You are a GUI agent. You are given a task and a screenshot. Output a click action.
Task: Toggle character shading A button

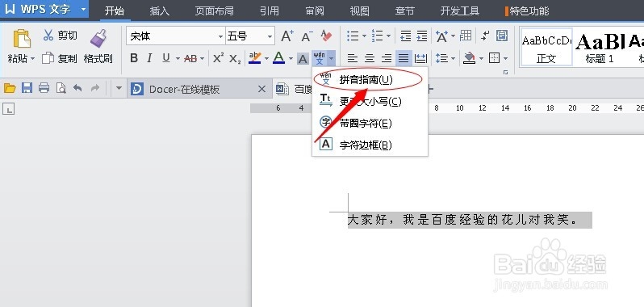[x=303, y=59]
